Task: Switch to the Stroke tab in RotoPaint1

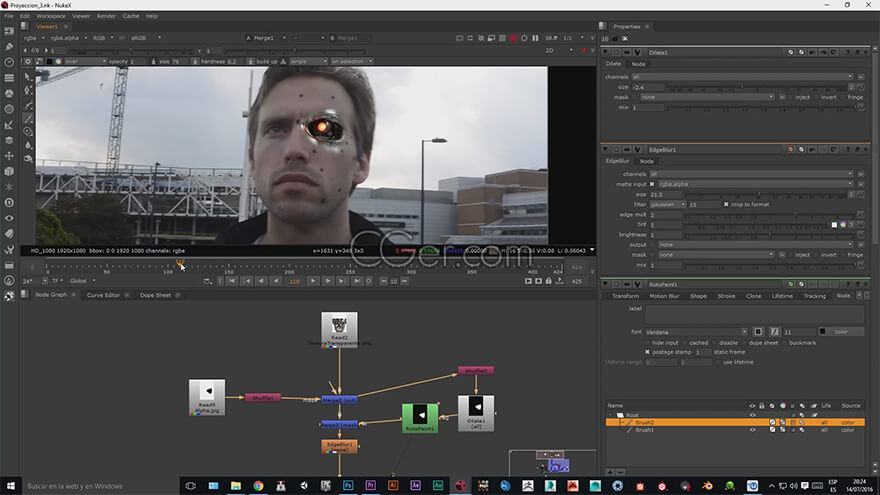Action: coord(726,296)
